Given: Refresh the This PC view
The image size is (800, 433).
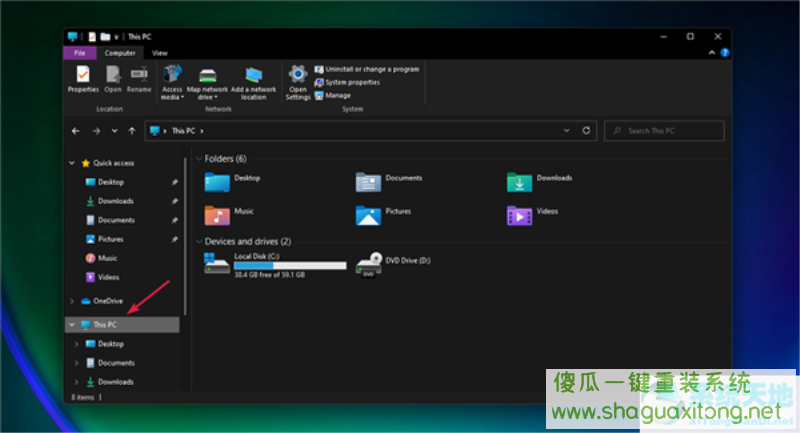Looking at the screenshot, I should 586,131.
